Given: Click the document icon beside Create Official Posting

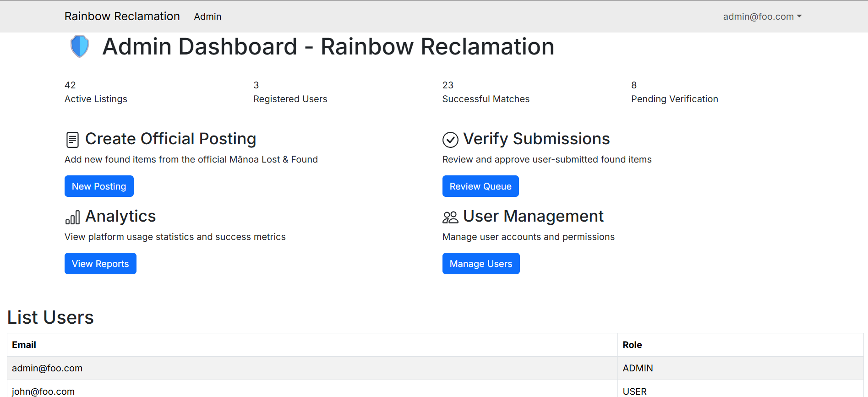Looking at the screenshot, I should point(72,140).
